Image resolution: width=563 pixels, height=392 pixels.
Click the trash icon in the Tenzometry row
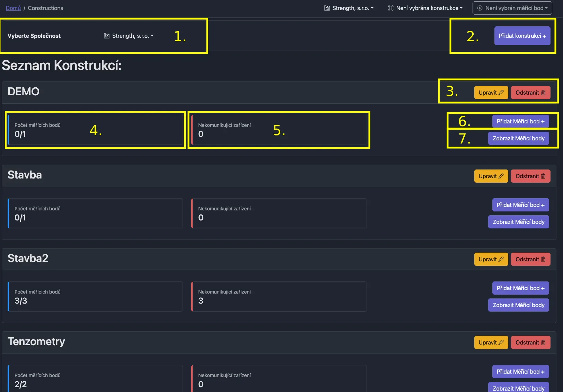point(543,342)
